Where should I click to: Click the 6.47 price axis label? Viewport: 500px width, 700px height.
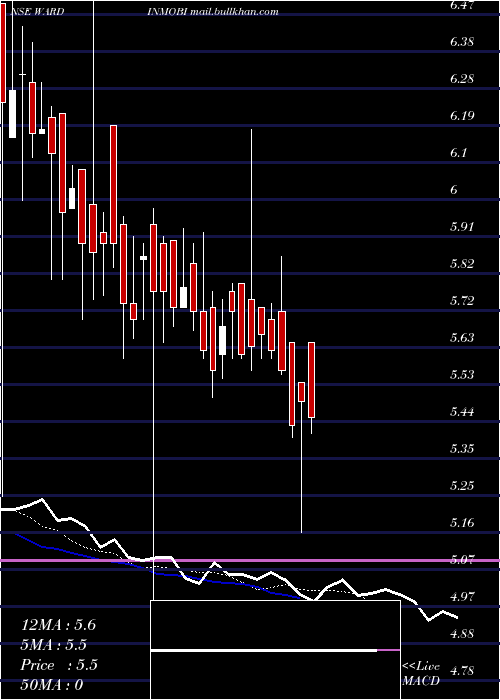tap(462, 6)
